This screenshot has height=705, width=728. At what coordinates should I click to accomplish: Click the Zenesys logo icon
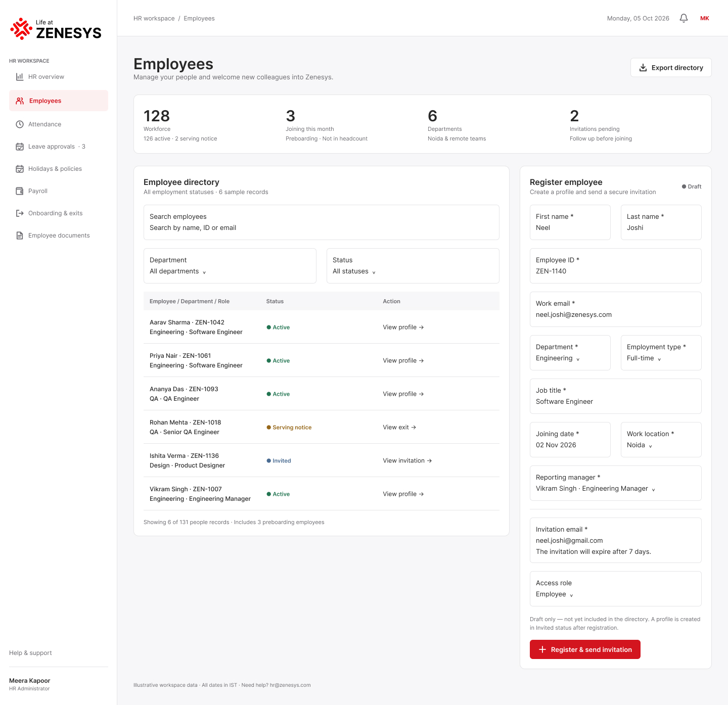(x=21, y=29)
